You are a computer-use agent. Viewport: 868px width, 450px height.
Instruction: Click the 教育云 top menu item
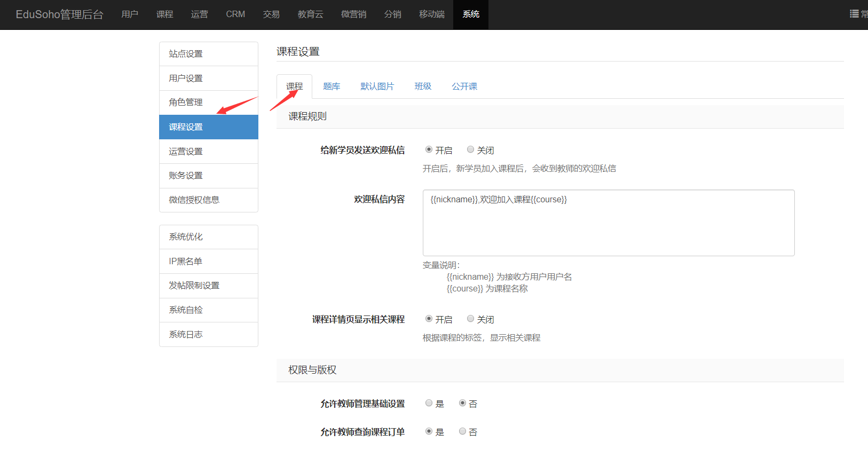310,14
